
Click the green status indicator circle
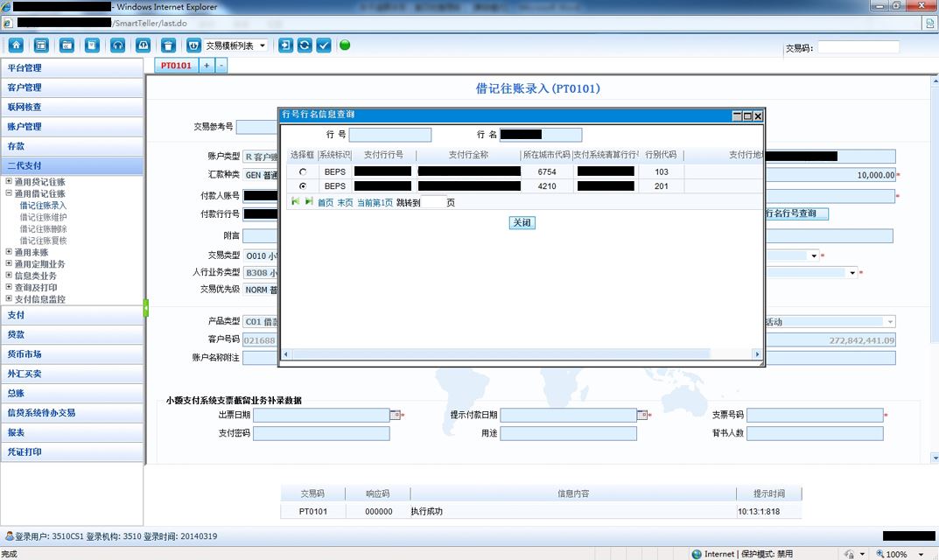345,45
